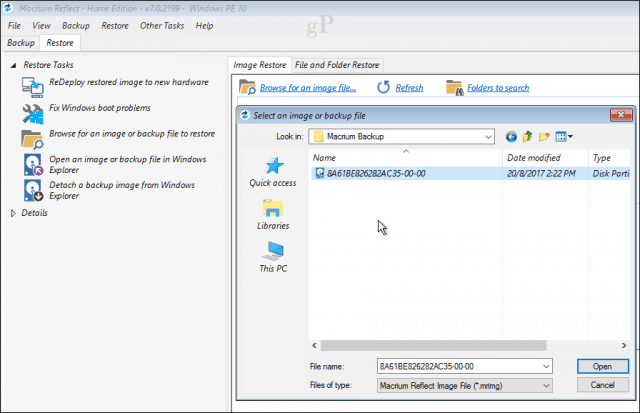Click the folder icon beside Browse for an image file

coord(247,87)
